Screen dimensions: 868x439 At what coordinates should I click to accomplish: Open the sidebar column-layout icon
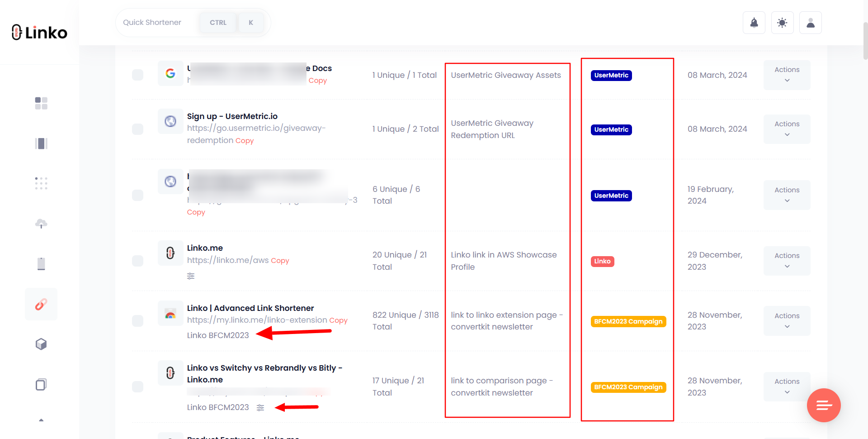(x=41, y=143)
